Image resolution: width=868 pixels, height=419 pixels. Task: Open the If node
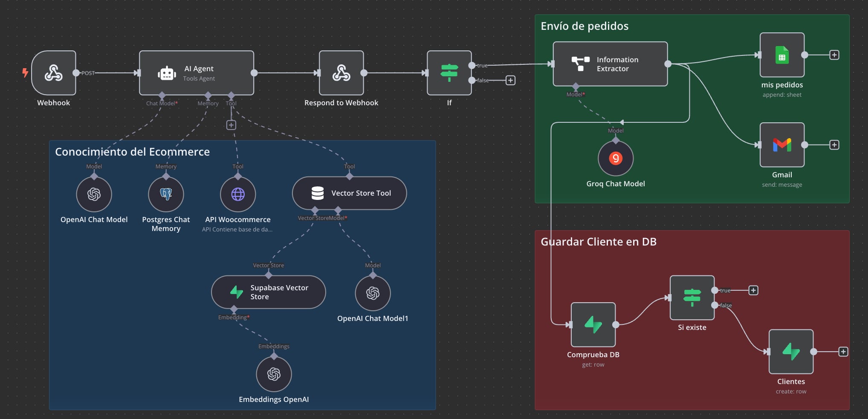[449, 73]
